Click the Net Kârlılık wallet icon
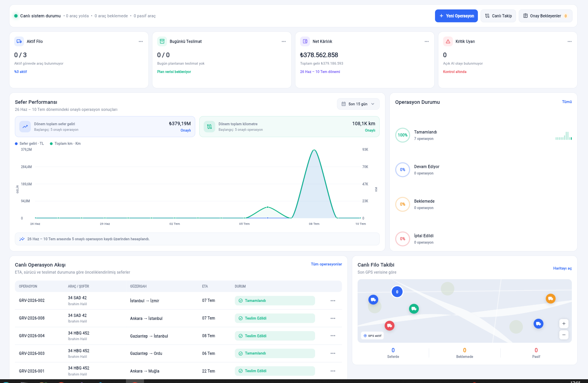 [x=305, y=41]
